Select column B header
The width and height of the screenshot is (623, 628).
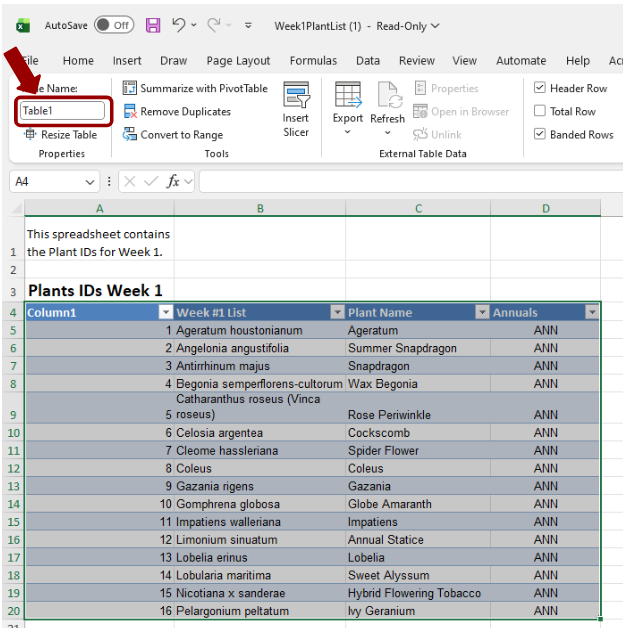[x=260, y=208]
